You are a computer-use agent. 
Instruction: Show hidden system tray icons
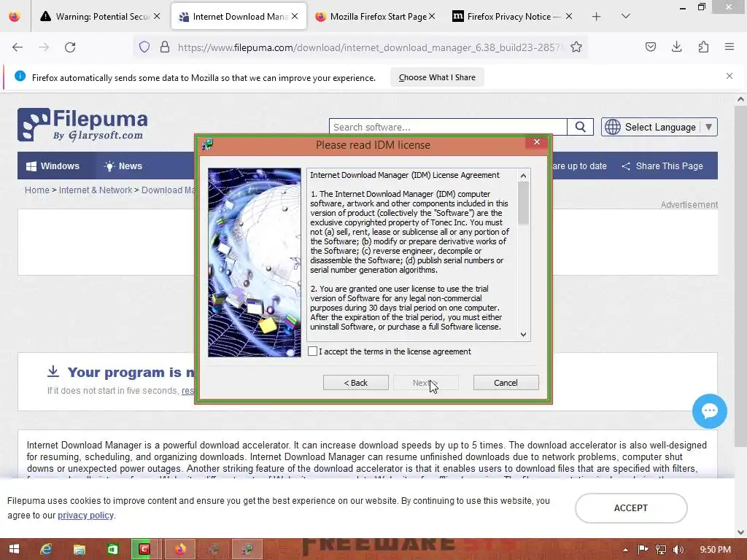pyautogui.click(x=625, y=550)
